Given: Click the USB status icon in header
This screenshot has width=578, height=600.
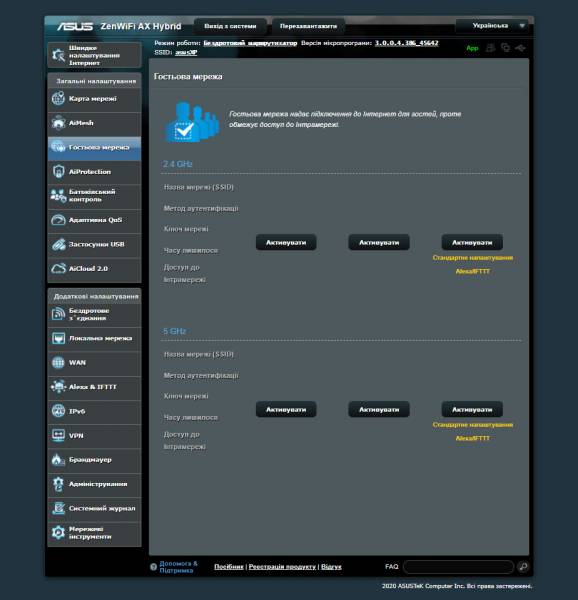Looking at the screenshot, I should (520, 48).
